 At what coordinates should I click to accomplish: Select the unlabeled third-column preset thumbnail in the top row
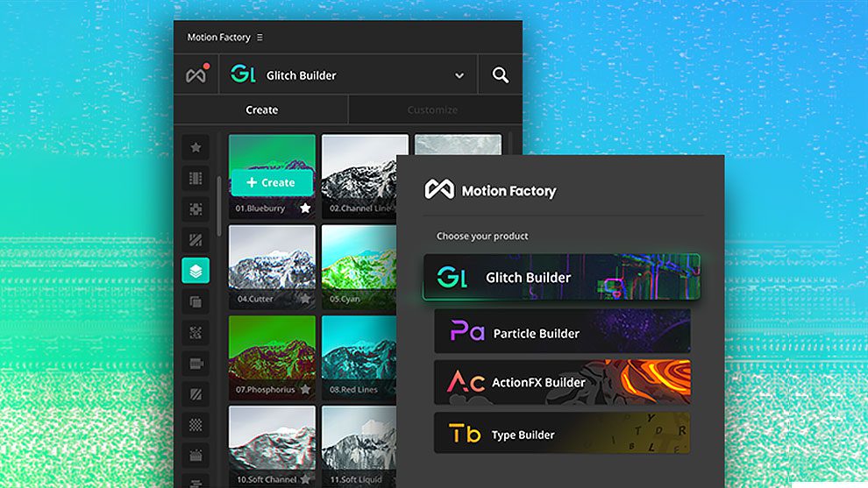click(458, 145)
